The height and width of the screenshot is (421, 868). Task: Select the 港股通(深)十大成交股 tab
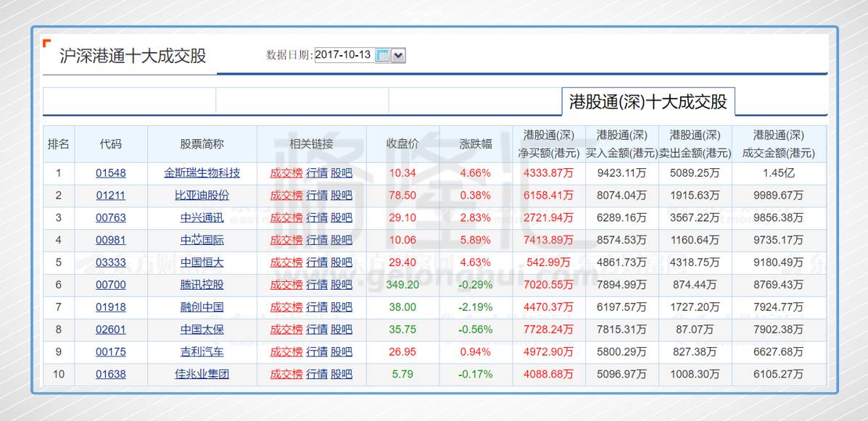(648, 102)
